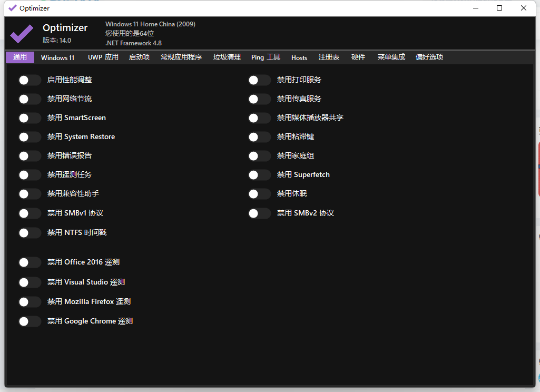540x392 pixels.
Task: Enable 禁用 Office 2016 遥测
Action: [x=30, y=262]
